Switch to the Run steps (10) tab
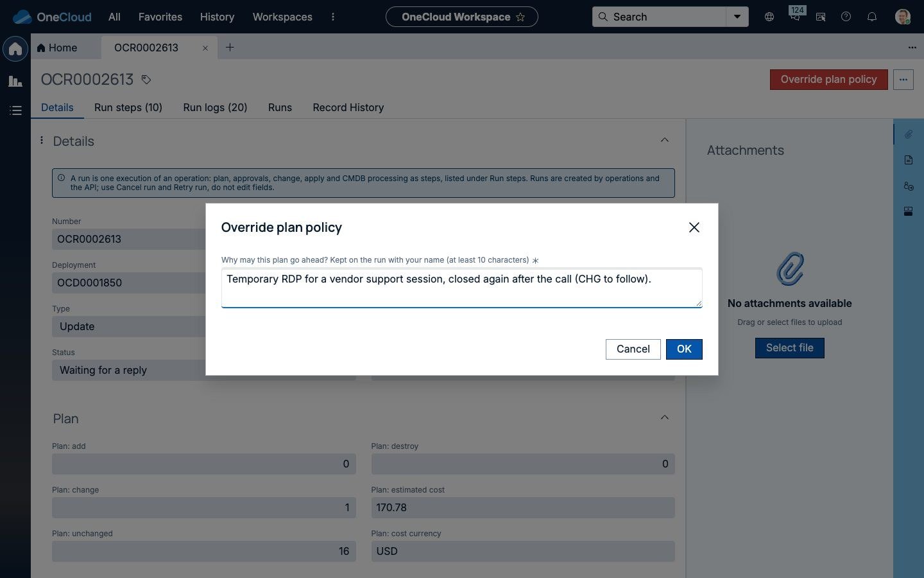Screen dimensions: 924x578 (128, 107)
